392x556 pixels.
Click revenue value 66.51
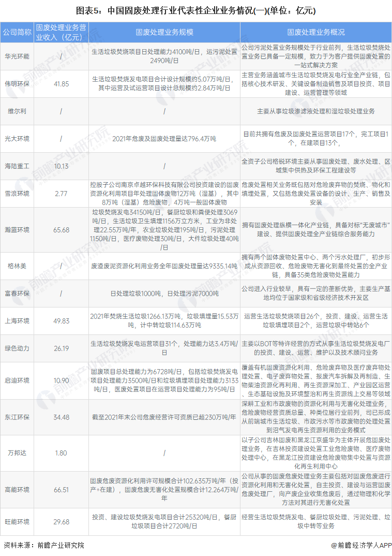coord(61,490)
